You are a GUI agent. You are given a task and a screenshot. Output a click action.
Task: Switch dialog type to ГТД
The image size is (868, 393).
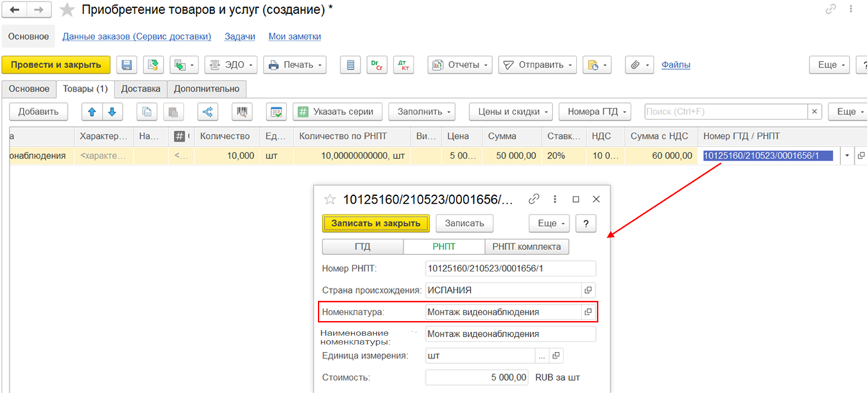click(363, 246)
